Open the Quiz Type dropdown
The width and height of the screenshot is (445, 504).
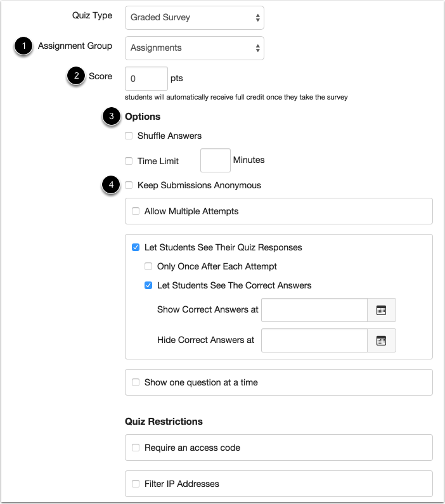(x=195, y=18)
